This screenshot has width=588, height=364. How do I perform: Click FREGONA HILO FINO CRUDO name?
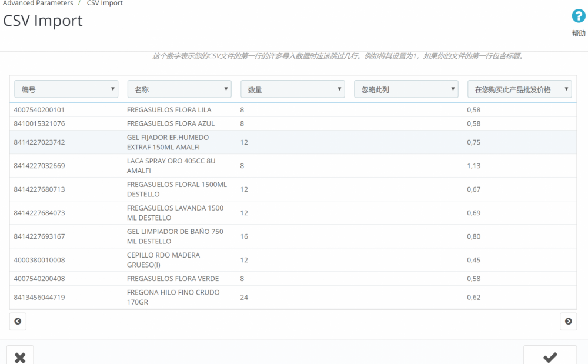tap(173, 298)
